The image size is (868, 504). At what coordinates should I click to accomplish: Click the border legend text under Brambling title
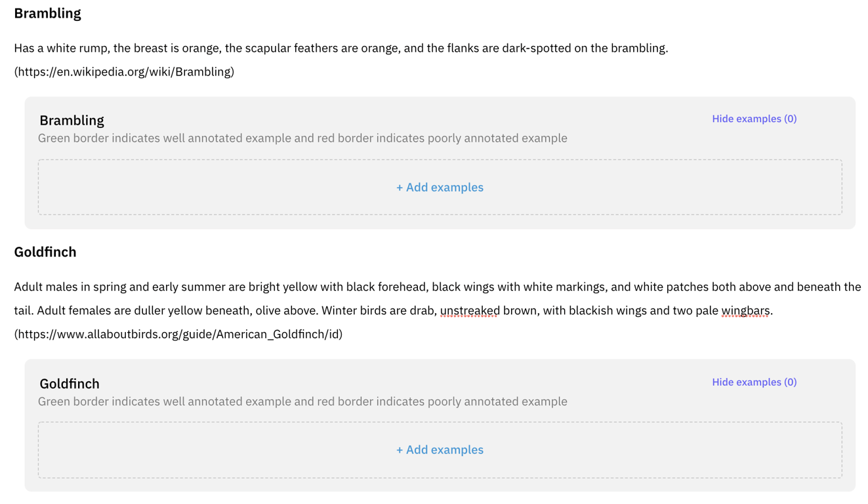[x=302, y=138]
